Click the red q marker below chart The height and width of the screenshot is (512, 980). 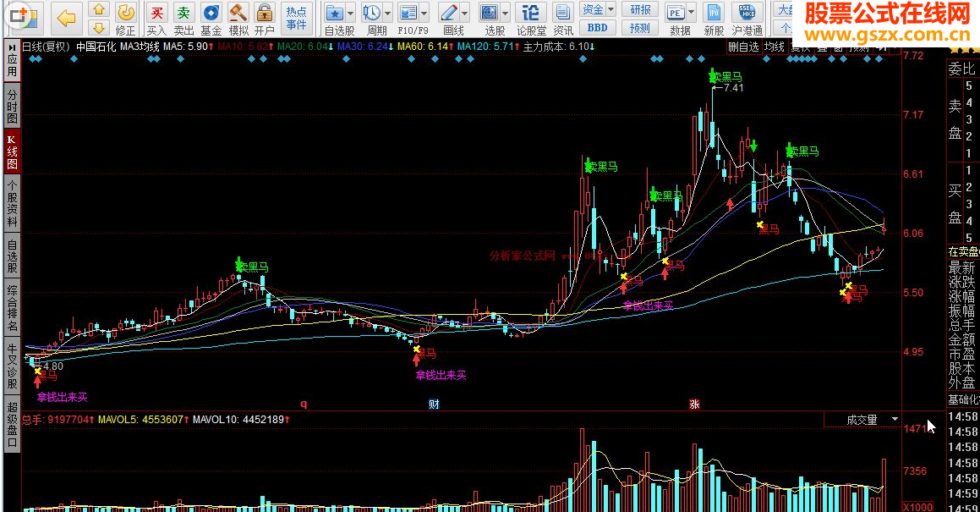click(x=304, y=404)
